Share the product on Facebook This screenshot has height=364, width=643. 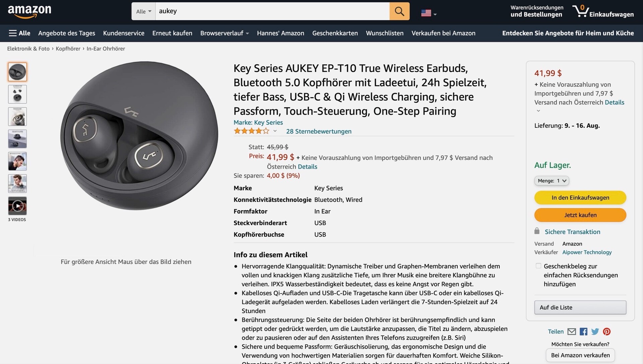(x=583, y=332)
